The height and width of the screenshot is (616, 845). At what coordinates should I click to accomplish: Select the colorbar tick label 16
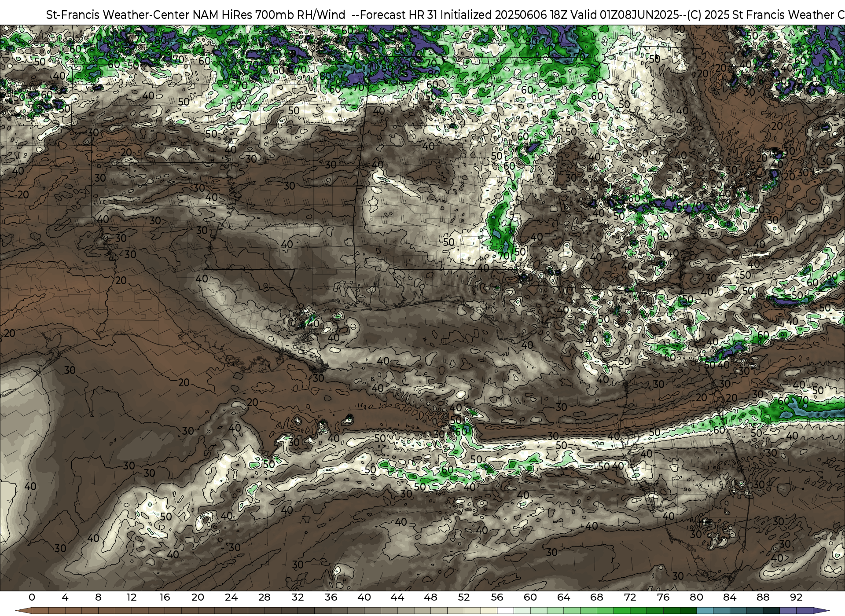(x=165, y=597)
